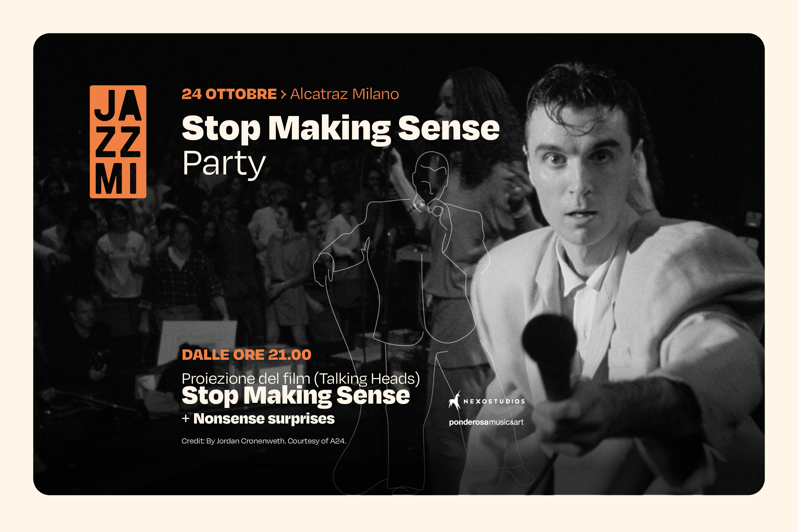Click the orange JAZZMI logo
The image size is (798, 532).
pos(118,142)
